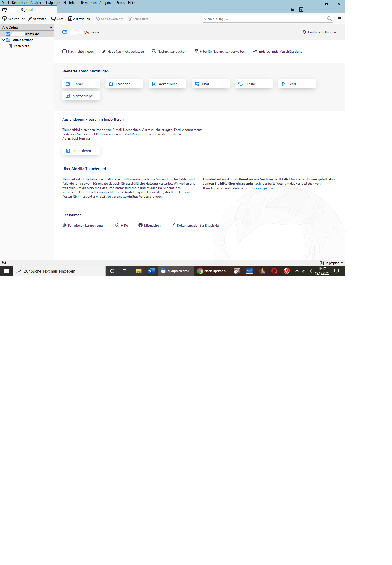
Task: Select the Lokale Ordner folder
Action: (22, 40)
